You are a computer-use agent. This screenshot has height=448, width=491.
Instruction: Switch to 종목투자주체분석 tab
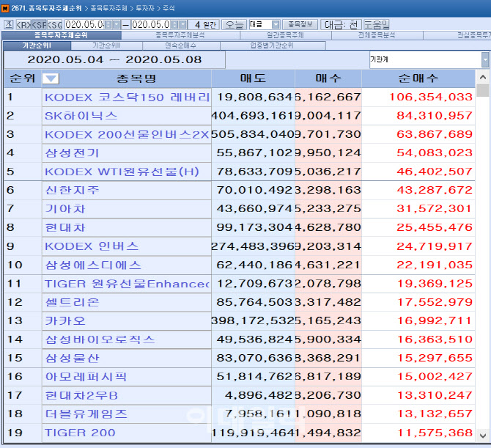point(180,35)
